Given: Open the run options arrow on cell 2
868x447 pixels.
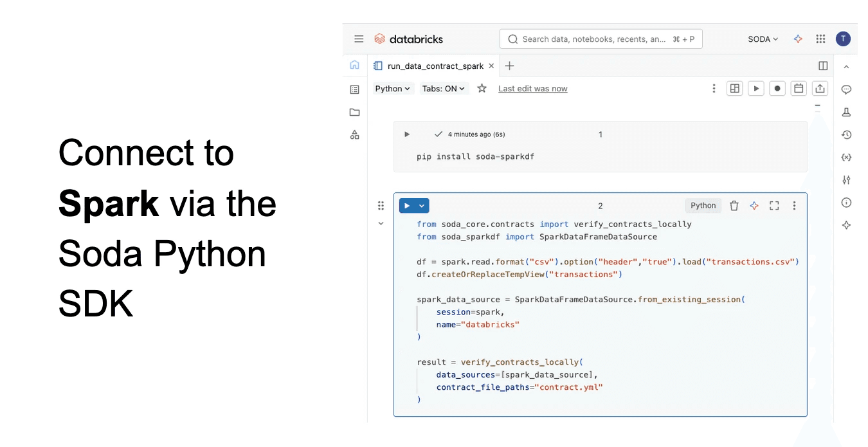Looking at the screenshot, I should 422,206.
